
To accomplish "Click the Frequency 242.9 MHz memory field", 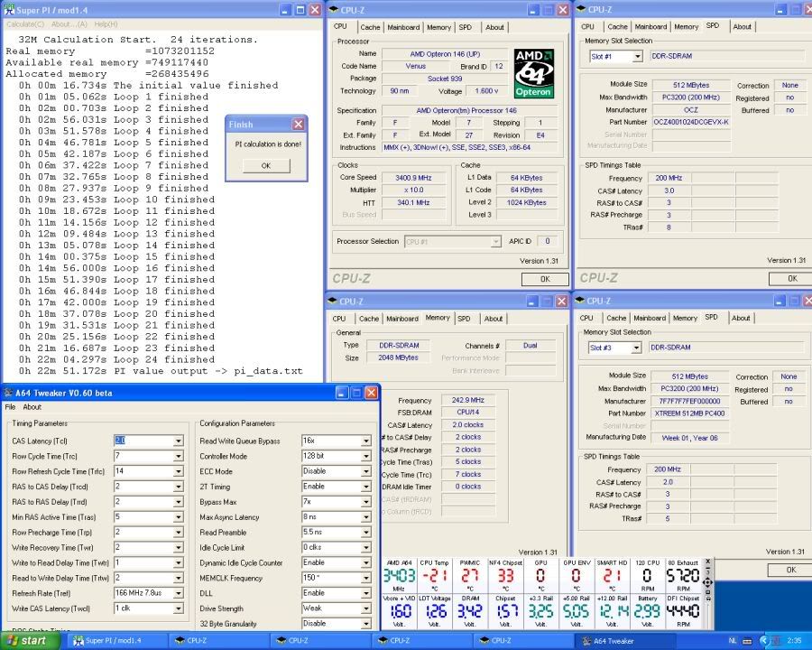I will [468, 400].
